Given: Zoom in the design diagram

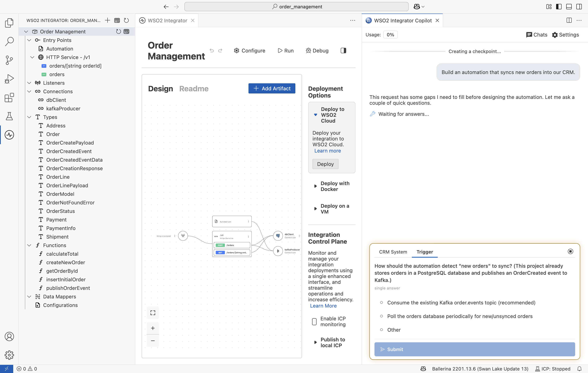Looking at the screenshot, I should coord(153,328).
